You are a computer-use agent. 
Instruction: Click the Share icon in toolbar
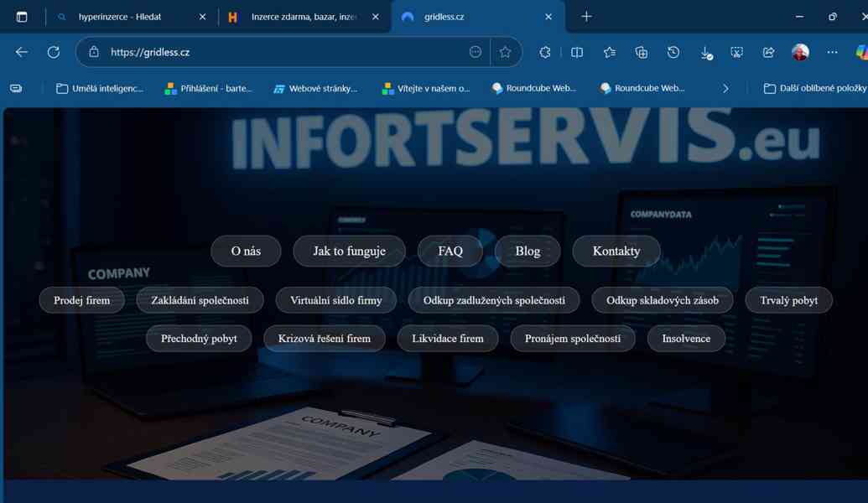[768, 52]
